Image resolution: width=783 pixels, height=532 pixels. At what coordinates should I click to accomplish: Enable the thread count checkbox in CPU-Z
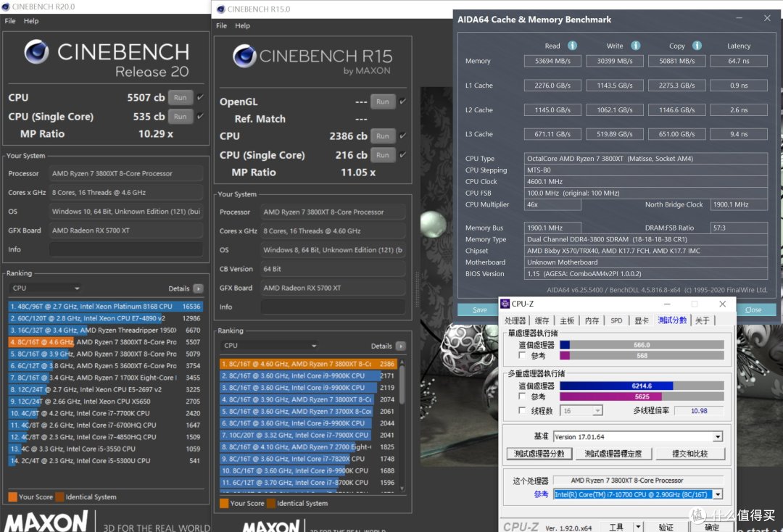click(x=522, y=410)
